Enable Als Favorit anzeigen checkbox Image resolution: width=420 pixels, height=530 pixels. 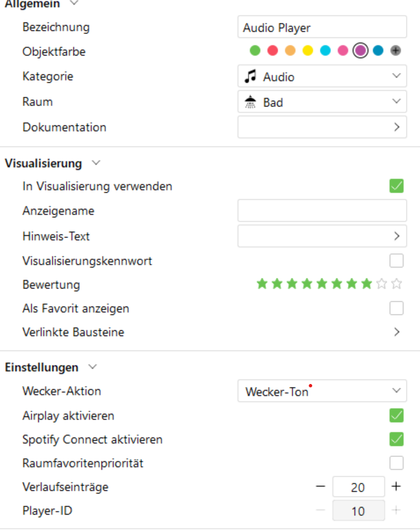(x=397, y=308)
